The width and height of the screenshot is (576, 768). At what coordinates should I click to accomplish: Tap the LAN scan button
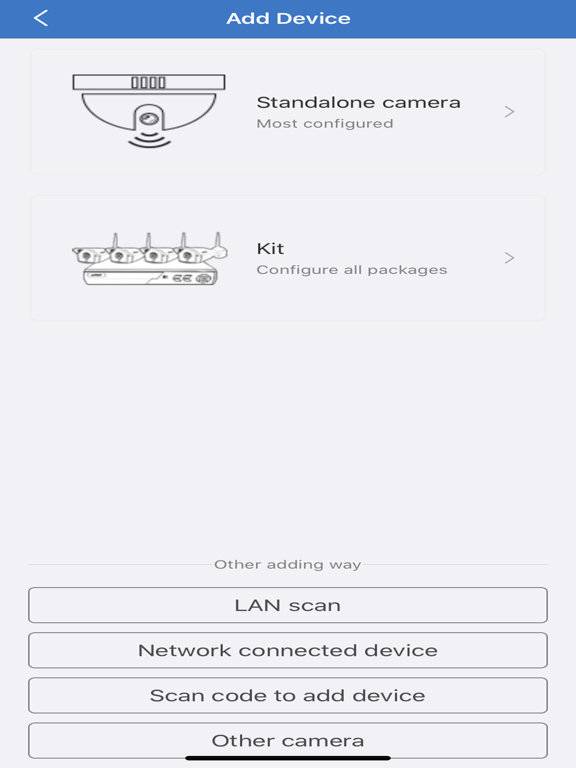coord(288,605)
